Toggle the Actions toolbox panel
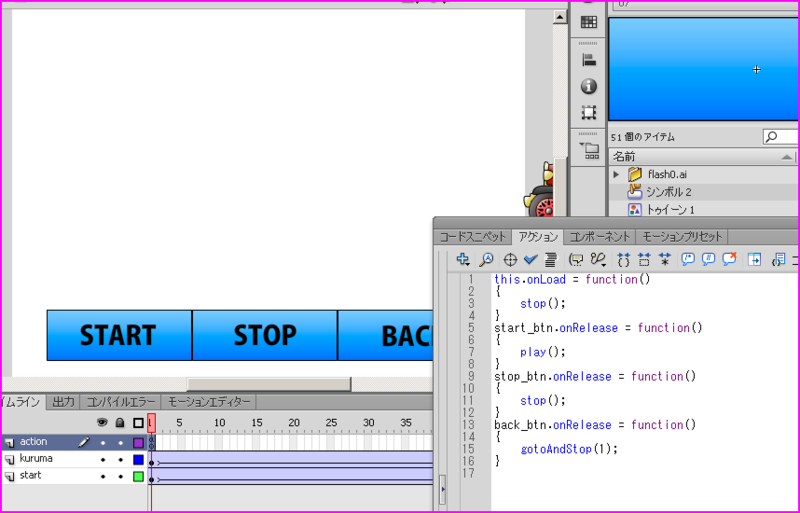Screen dimensions: 800x513 (x=754, y=259)
